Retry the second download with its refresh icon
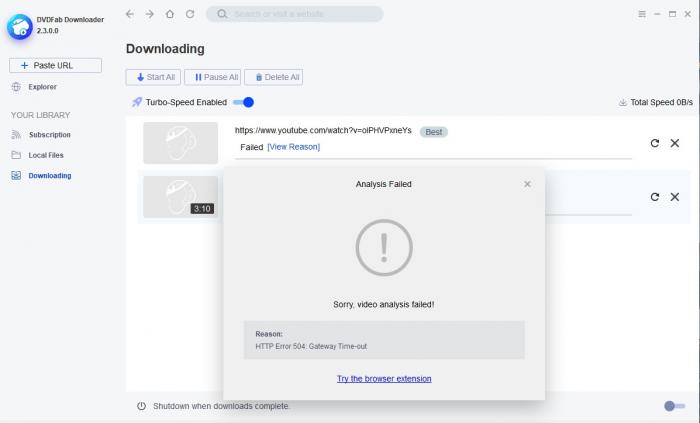The width and height of the screenshot is (700, 423). pyautogui.click(x=654, y=197)
